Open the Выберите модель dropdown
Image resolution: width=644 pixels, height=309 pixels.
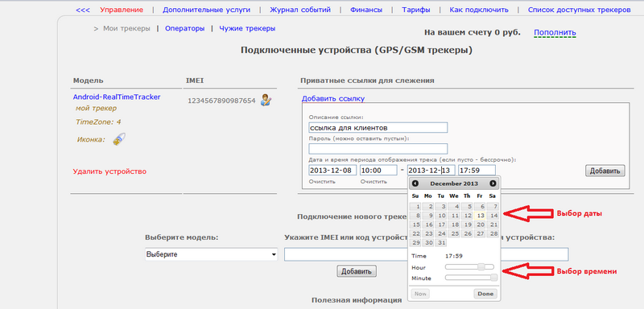click(x=212, y=254)
